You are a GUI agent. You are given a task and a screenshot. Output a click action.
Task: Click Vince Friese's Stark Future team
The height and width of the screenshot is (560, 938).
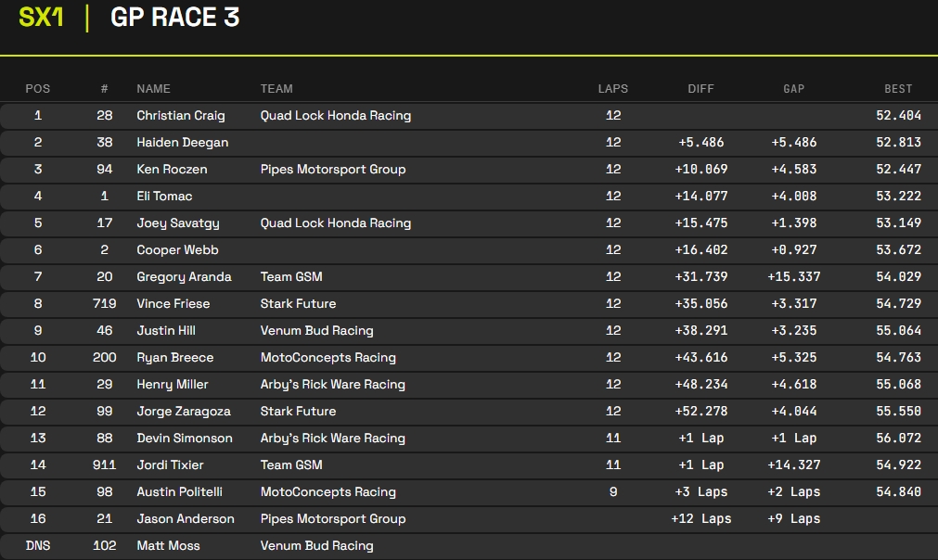(298, 304)
